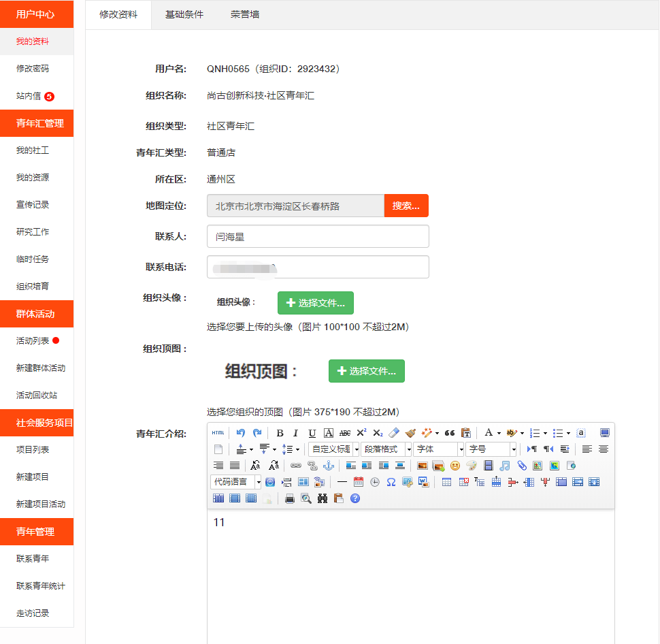The width and height of the screenshot is (660, 644).
Task: Click the 搜索... map search button
Action: (406, 206)
